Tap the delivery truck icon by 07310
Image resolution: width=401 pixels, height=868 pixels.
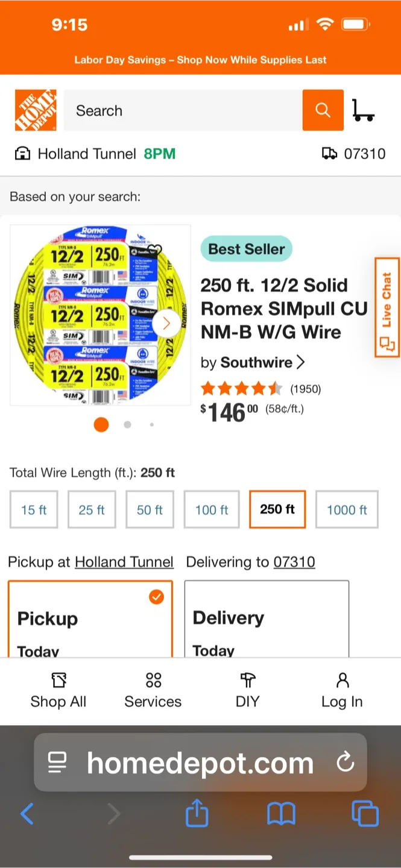(330, 154)
